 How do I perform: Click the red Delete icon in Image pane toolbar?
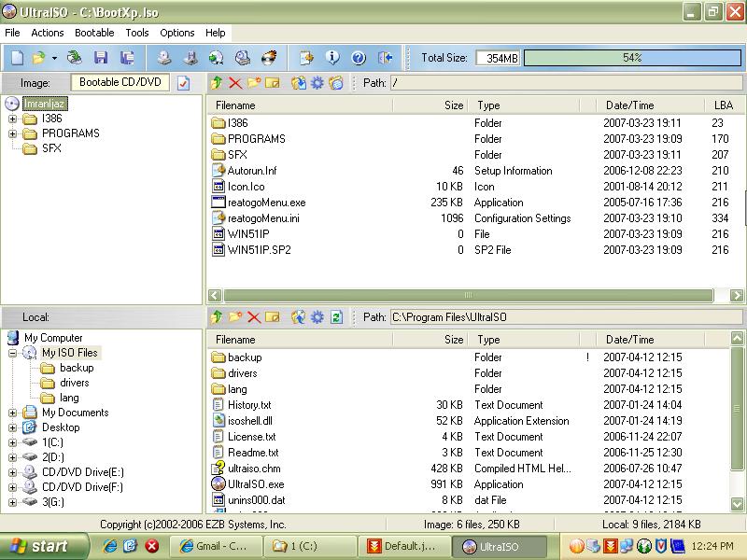[x=235, y=83]
